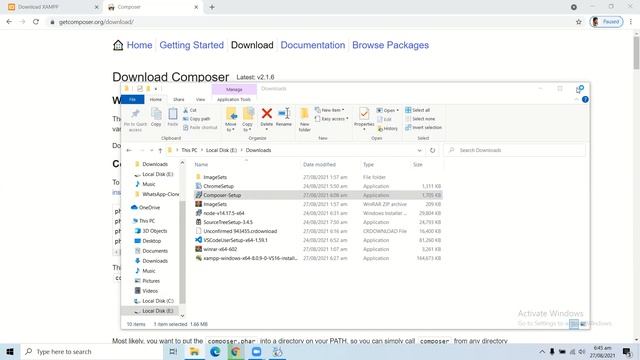Click Copy path in ribbon
The height and width of the screenshot is (360, 640).
(x=197, y=119)
